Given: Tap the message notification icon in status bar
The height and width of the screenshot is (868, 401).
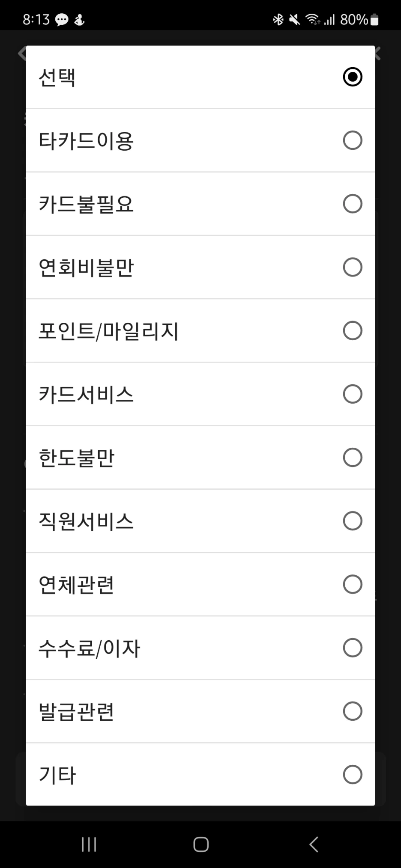Looking at the screenshot, I should [x=62, y=20].
